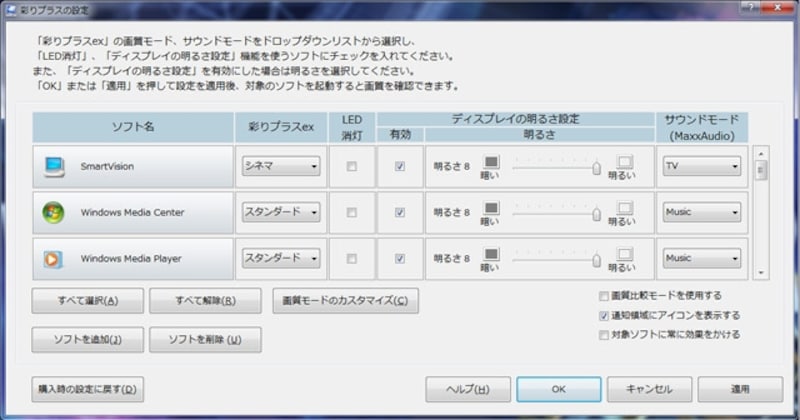Screen dimensions: 800x420
Task: Click the Windows Media Player icon
Action: [53, 259]
